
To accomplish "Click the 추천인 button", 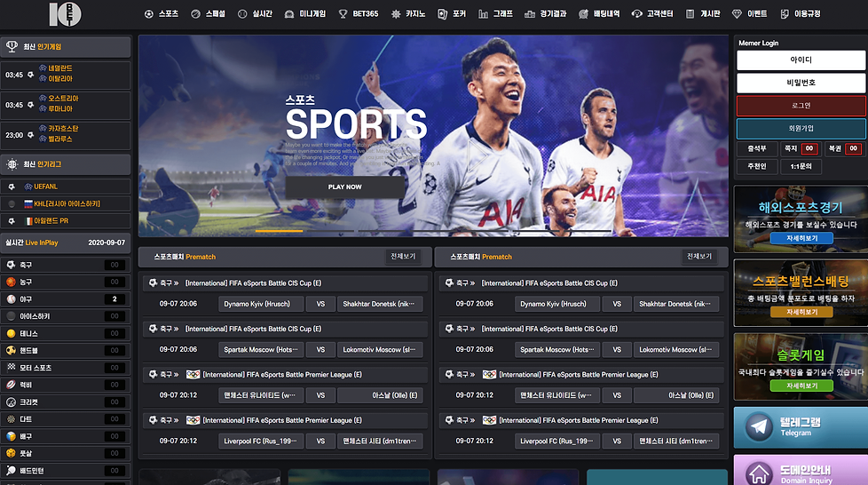I will [757, 166].
